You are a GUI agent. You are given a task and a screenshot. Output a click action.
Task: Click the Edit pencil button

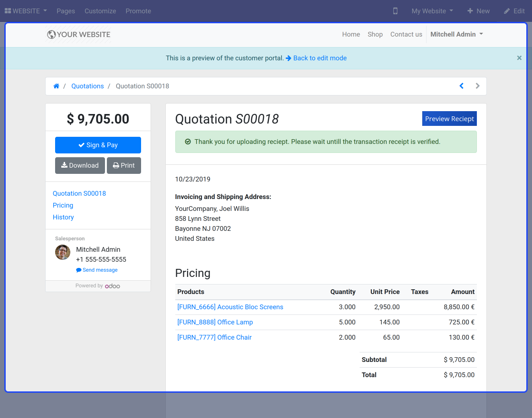(x=514, y=11)
